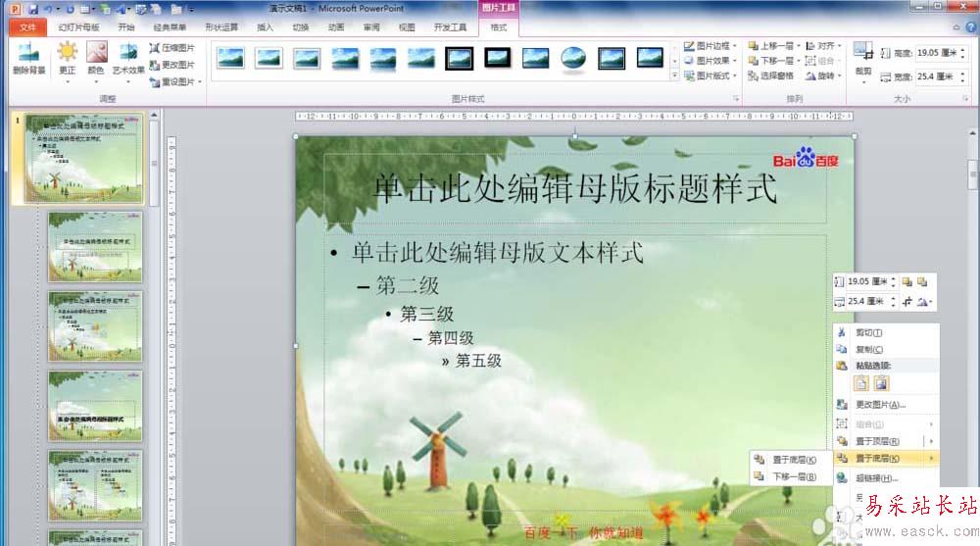Open the Rotate (旋转) dropdown in ribbon
The width and height of the screenshot is (980, 546).
point(823,75)
